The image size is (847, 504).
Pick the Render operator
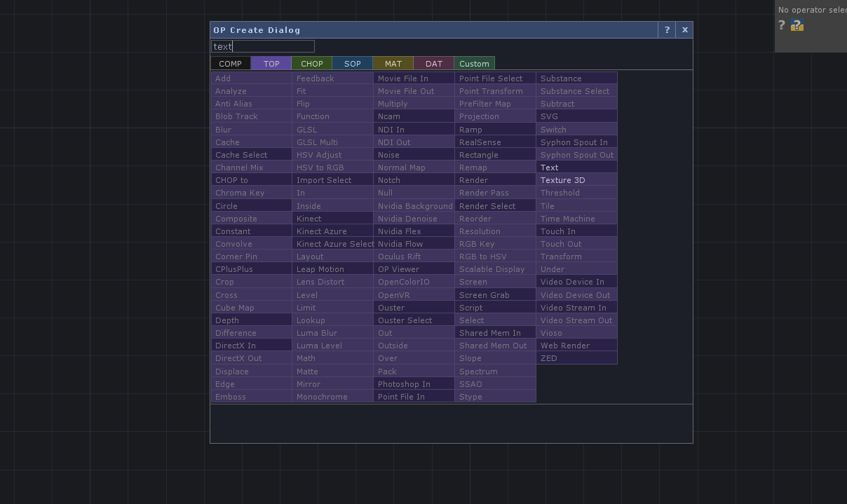[x=496, y=180]
